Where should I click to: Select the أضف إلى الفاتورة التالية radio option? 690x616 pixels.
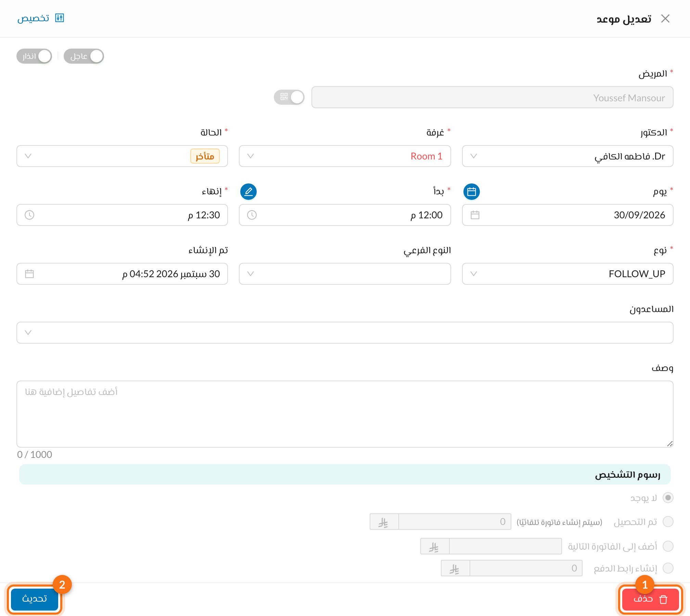point(668,546)
